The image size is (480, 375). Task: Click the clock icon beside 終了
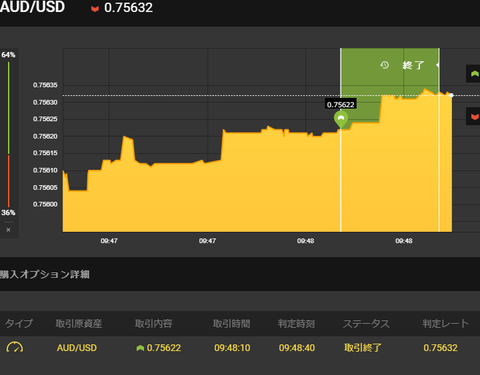point(385,65)
